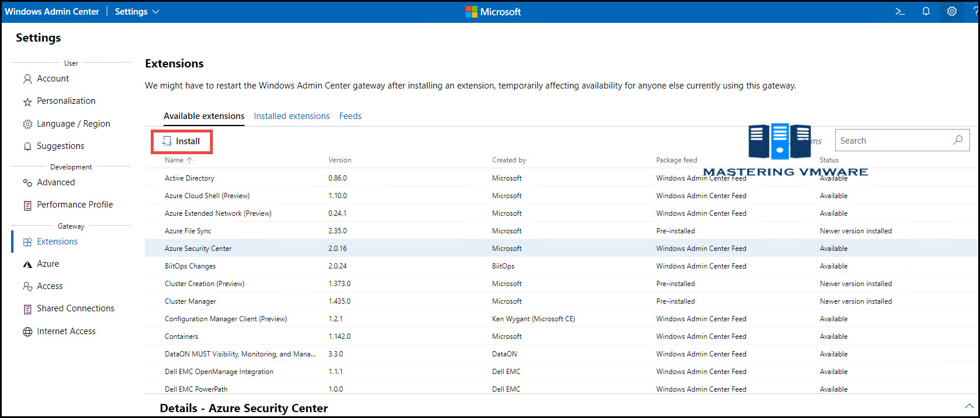Click version 2.0.16 cell
This screenshot has height=418, width=980.
337,249
